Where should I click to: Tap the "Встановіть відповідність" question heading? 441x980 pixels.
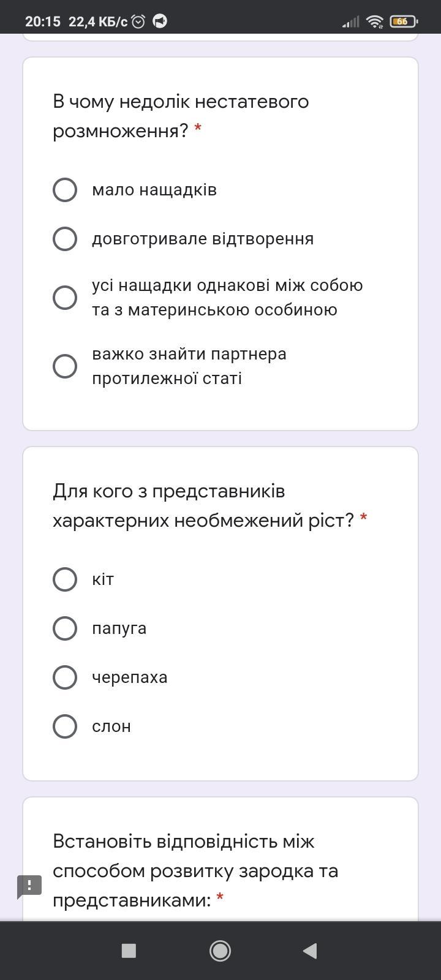195,870
